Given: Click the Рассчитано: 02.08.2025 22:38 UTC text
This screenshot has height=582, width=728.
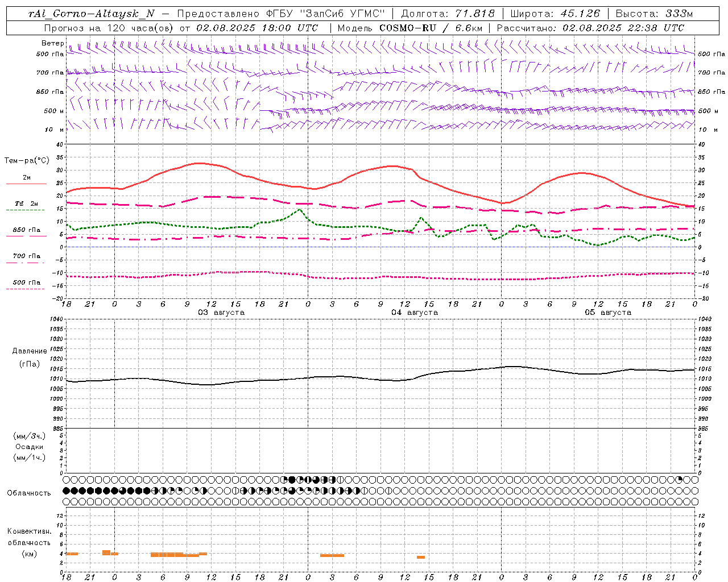Looking at the screenshot, I should point(590,28).
